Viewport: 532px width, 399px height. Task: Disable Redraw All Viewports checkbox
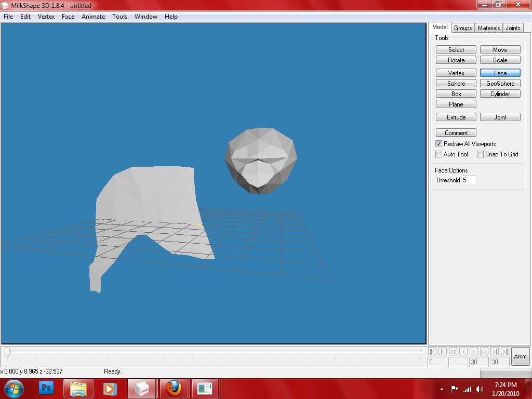pos(438,144)
